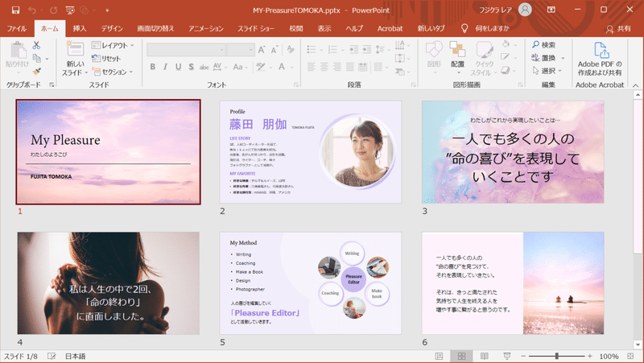Switch to reading view icon

pyautogui.click(x=485, y=356)
